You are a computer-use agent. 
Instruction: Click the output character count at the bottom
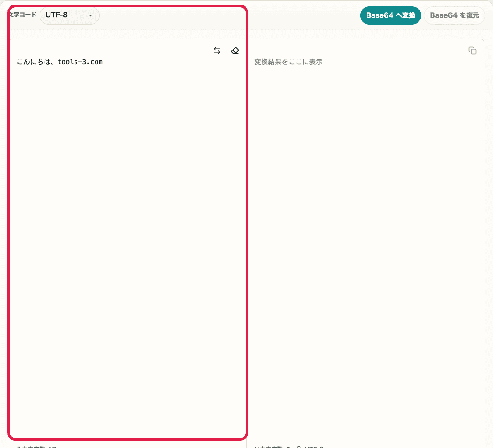click(x=272, y=446)
